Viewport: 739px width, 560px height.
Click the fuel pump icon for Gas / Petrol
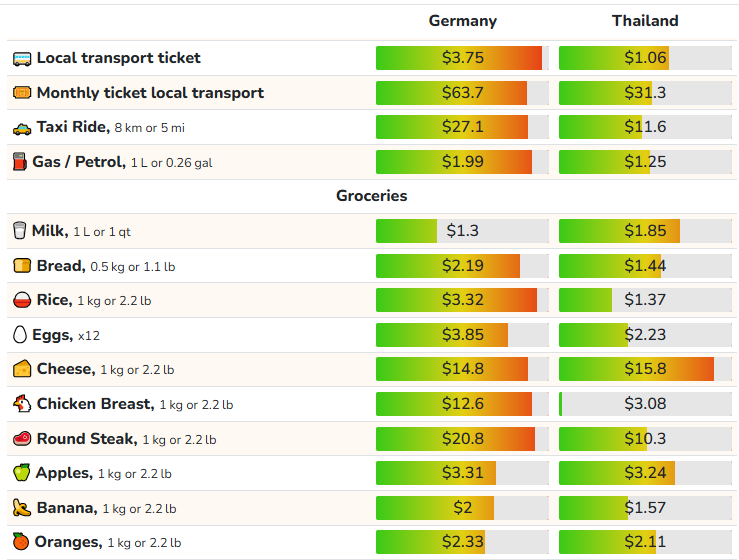(19, 162)
